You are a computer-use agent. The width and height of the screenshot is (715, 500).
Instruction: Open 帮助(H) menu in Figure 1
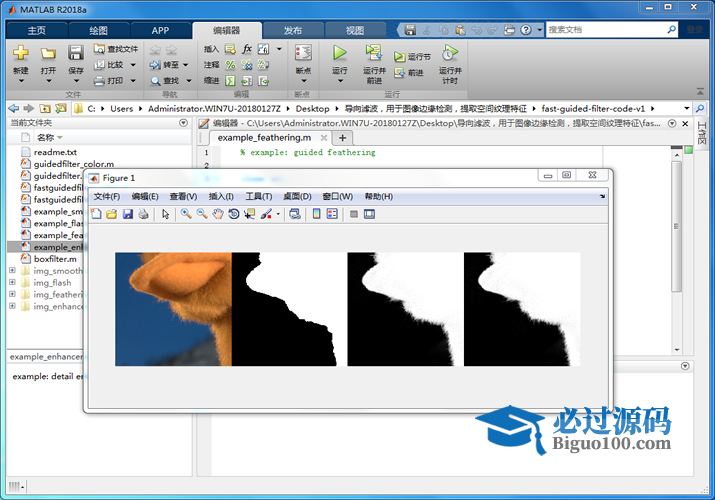[x=378, y=196]
